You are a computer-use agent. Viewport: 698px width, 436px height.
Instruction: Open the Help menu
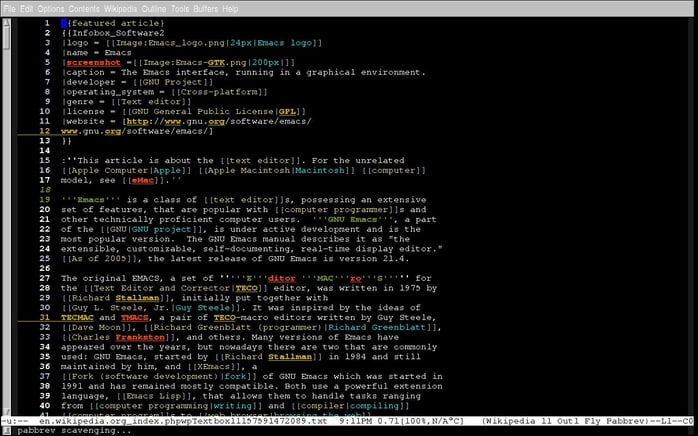coord(230,8)
